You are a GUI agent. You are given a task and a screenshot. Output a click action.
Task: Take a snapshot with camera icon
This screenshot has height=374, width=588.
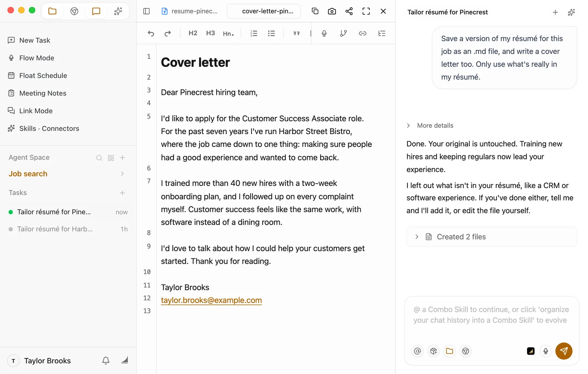(332, 11)
